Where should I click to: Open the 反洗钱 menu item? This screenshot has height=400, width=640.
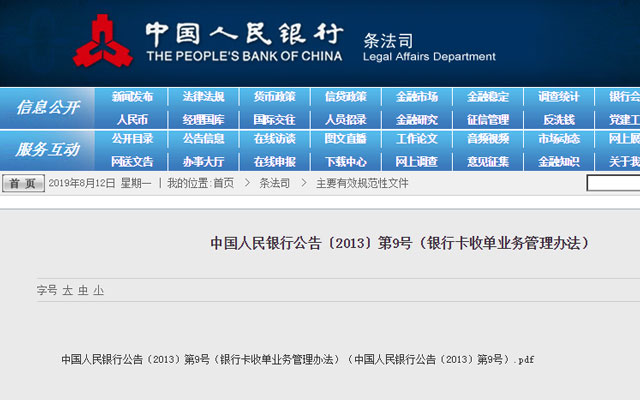coord(559,120)
